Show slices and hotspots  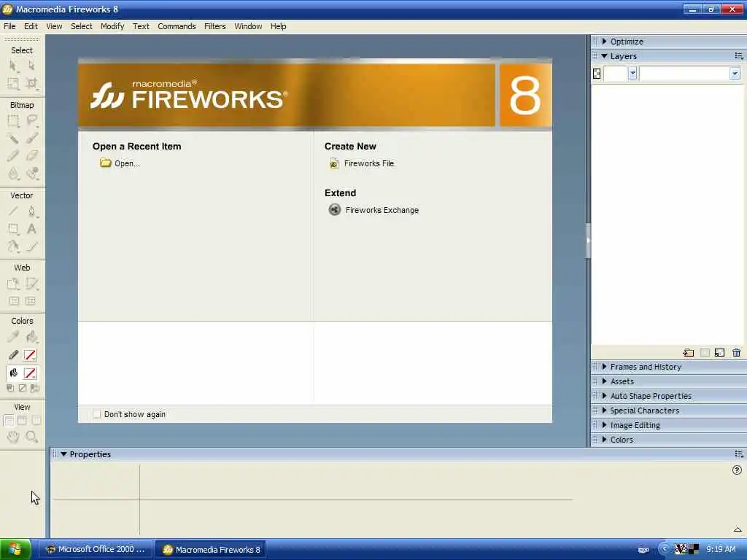(31, 301)
